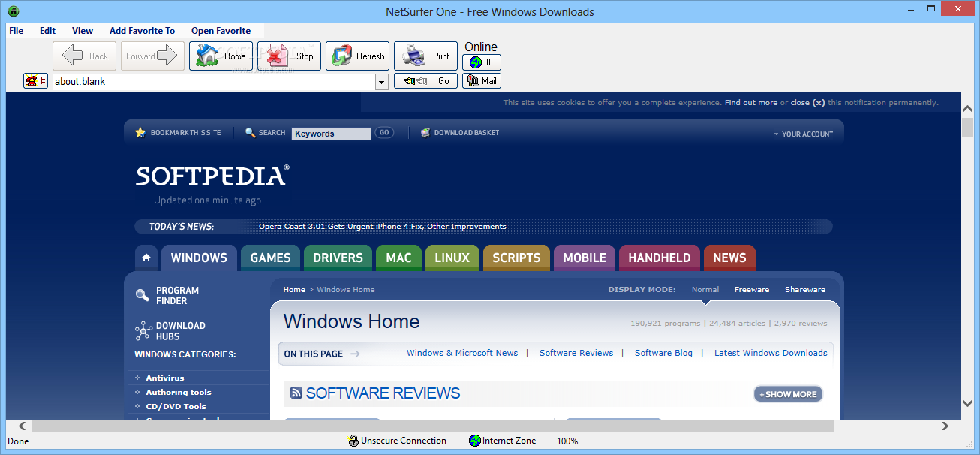The image size is (980, 455).
Task: Open the Edit menu
Action: point(48,31)
